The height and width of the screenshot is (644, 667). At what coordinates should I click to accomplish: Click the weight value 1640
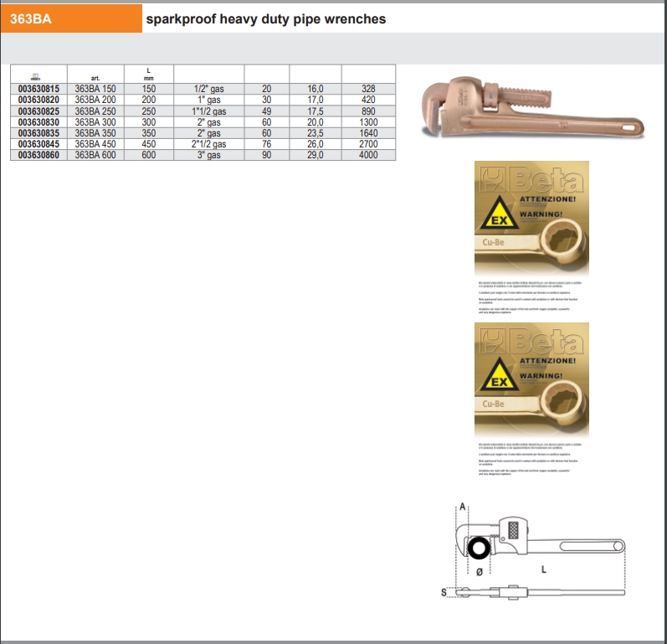pyautogui.click(x=368, y=133)
